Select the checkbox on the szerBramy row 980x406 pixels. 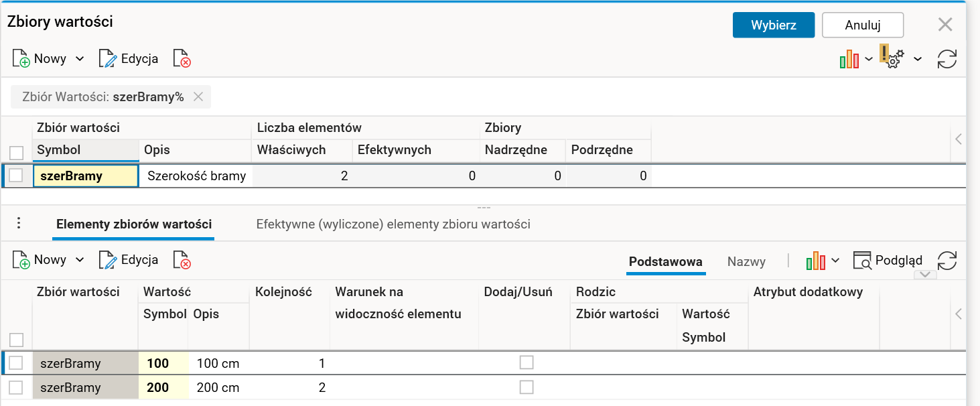[17, 175]
